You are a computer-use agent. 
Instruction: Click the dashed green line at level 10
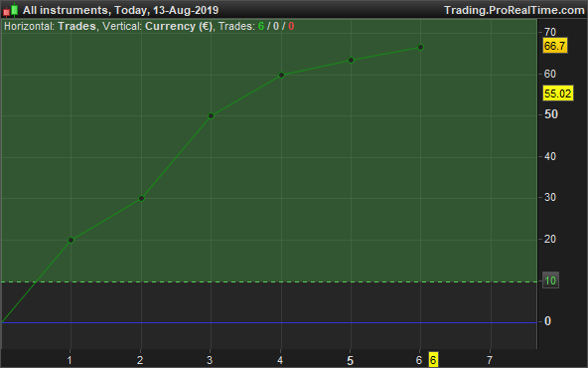coord(268,281)
